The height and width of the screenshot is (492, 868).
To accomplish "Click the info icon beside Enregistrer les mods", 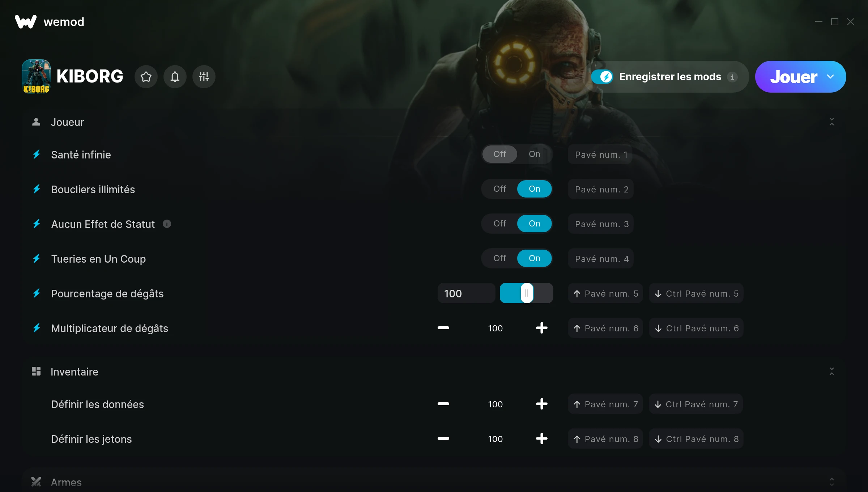I will pyautogui.click(x=732, y=77).
